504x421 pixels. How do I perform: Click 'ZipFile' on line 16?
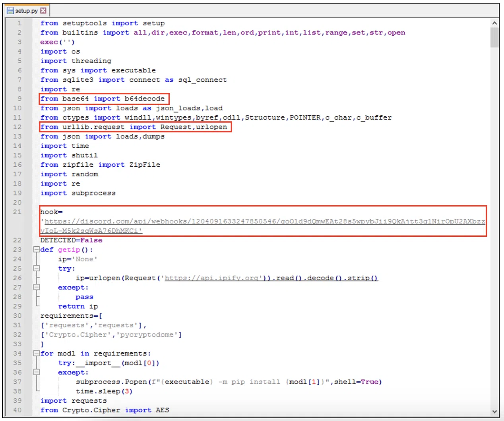point(145,164)
